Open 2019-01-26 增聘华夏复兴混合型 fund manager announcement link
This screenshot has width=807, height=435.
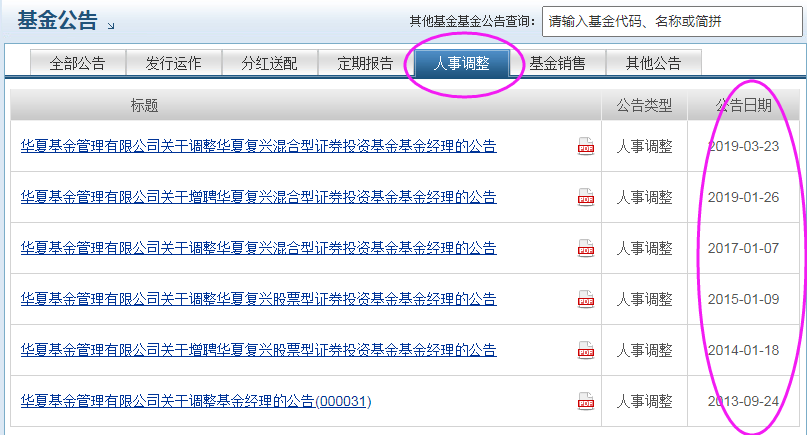coord(258,197)
